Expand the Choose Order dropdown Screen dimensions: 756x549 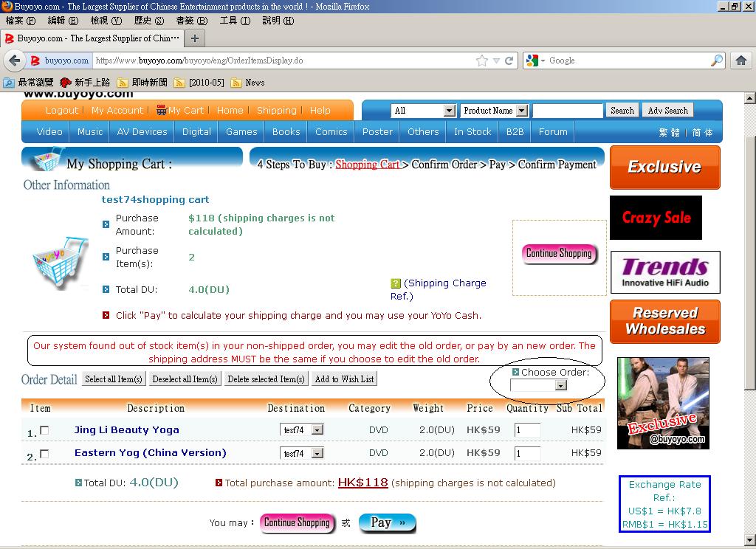tap(538, 385)
